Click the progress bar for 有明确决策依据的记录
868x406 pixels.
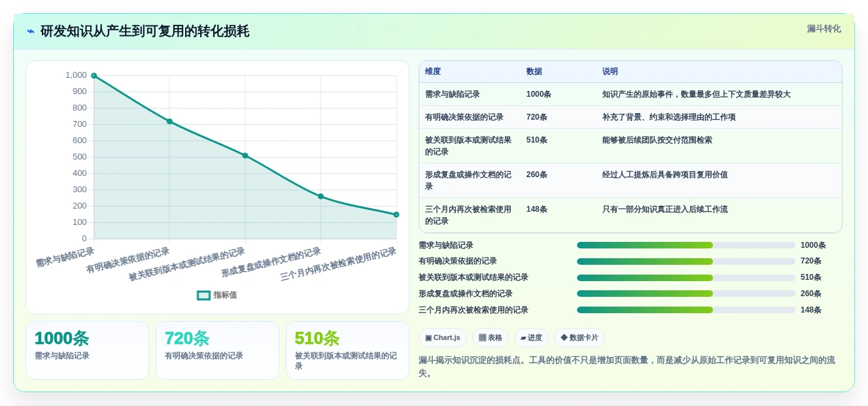[x=686, y=262]
